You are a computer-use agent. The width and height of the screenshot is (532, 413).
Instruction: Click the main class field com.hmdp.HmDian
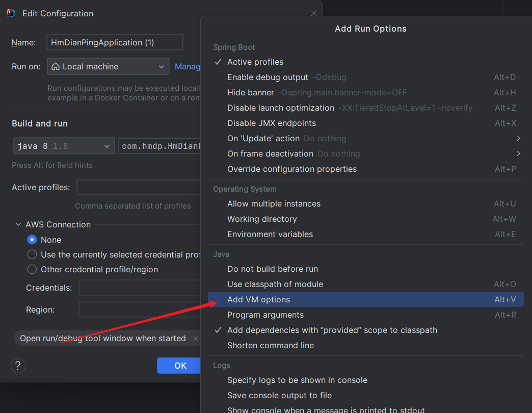click(x=159, y=146)
